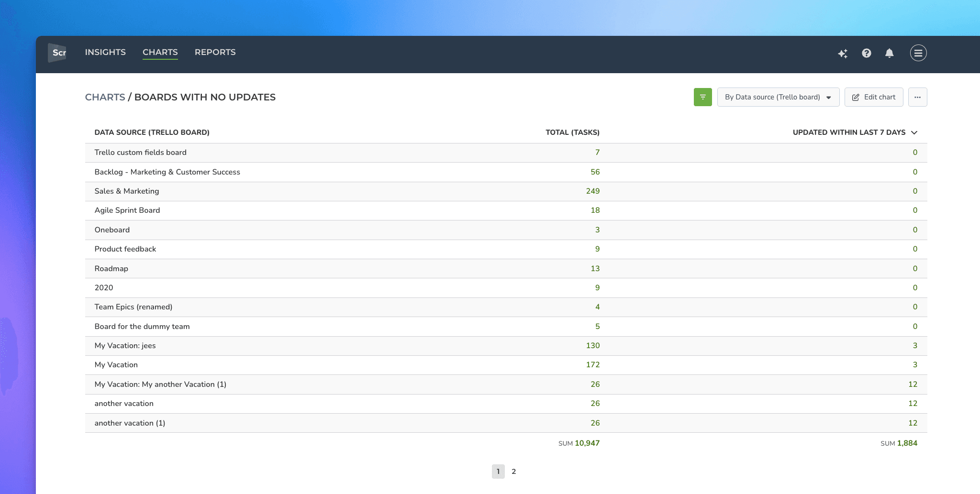Viewport: 980px width, 494px height.
Task: Select the Sales & Marketing board name
Action: 127,191
